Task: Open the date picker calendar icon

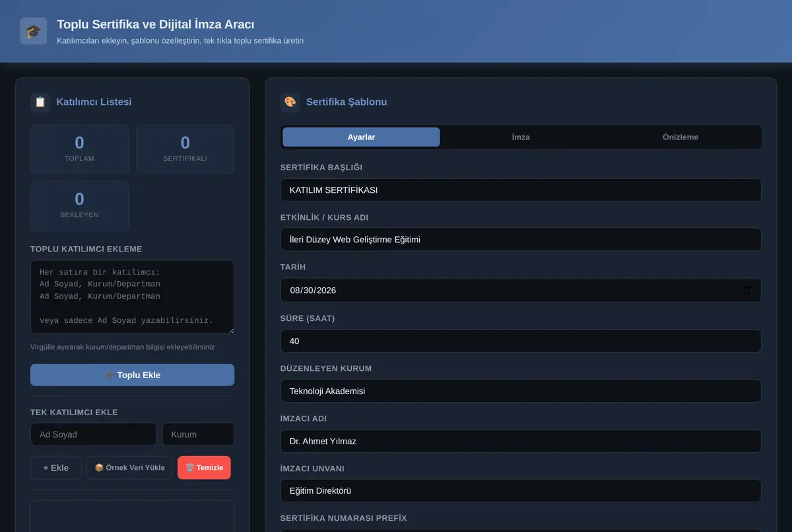Action: coord(746,290)
